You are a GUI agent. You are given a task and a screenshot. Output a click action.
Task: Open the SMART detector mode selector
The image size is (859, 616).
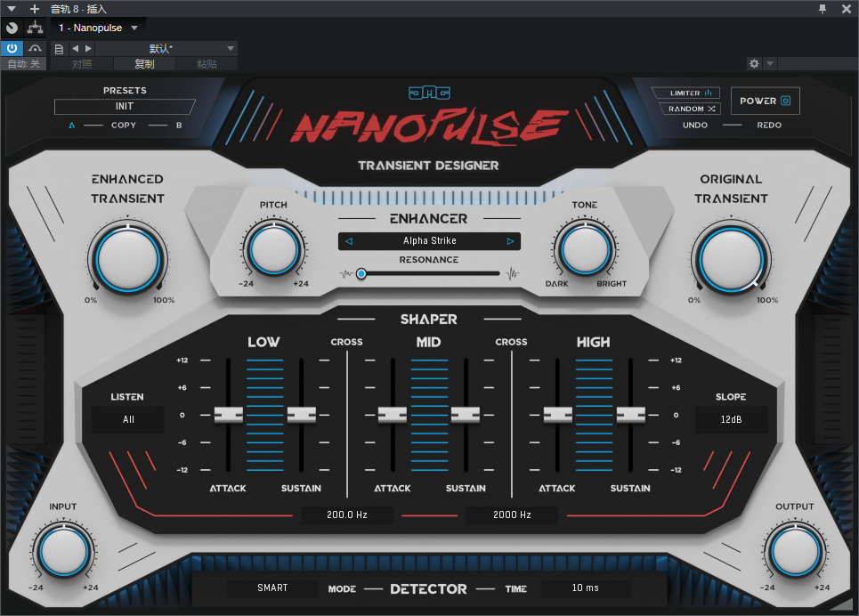point(272,588)
